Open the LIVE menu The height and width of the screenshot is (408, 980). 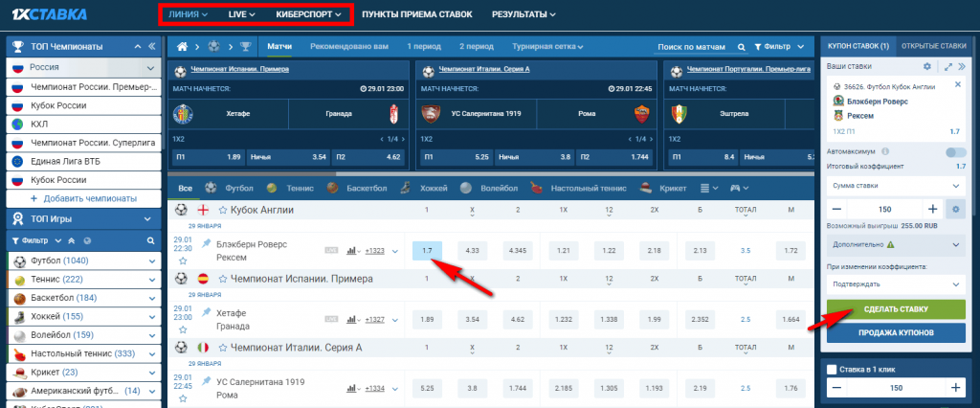coord(240,13)
